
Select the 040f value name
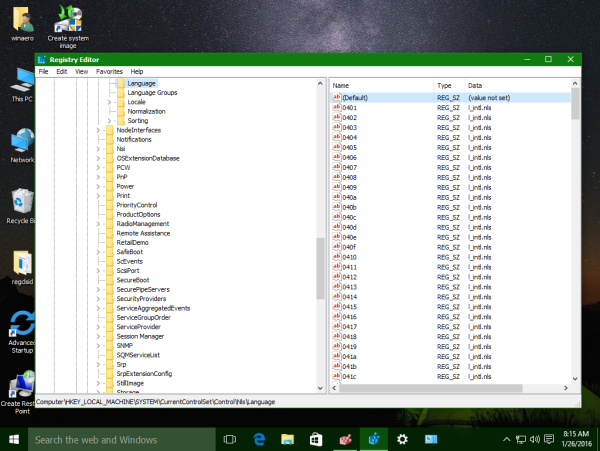pyautogui.click(x=349, y=247)
